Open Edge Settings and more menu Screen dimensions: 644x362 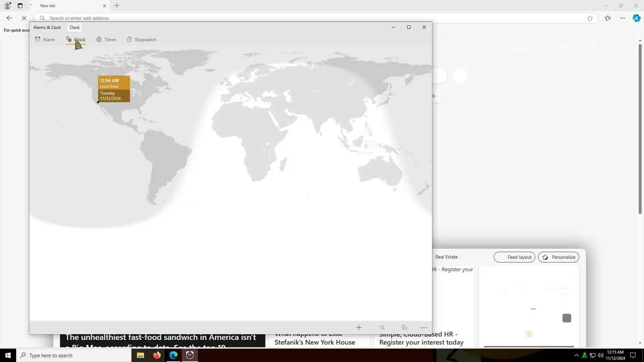[x=623, y=18]
